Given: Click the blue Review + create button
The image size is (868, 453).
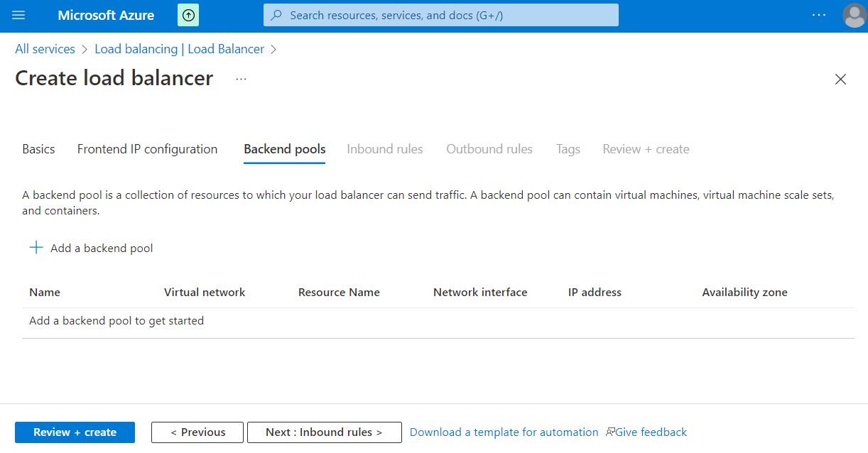Looking at the screenshot, I should point(75,432).
